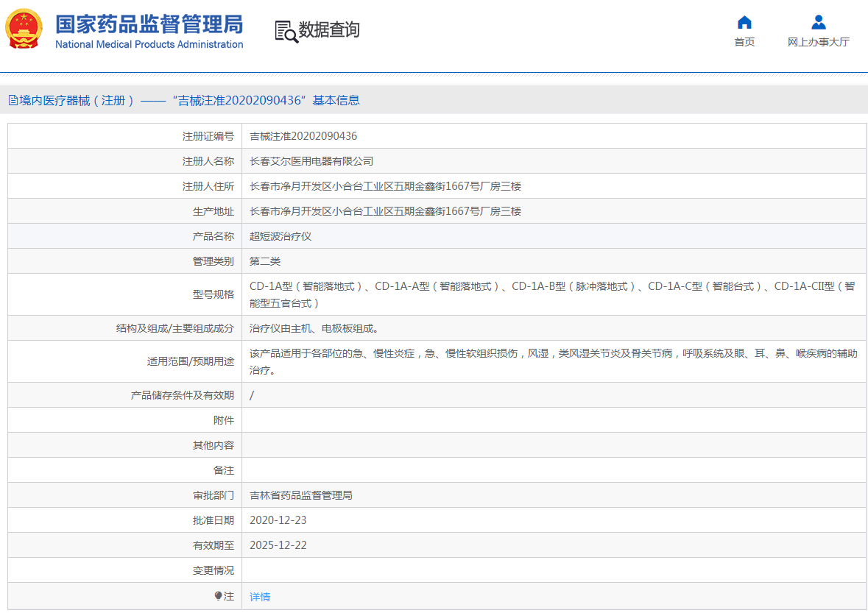Click the 数据查询 search document icon
This screenshot has height=613, width=868.
point(286,32)
